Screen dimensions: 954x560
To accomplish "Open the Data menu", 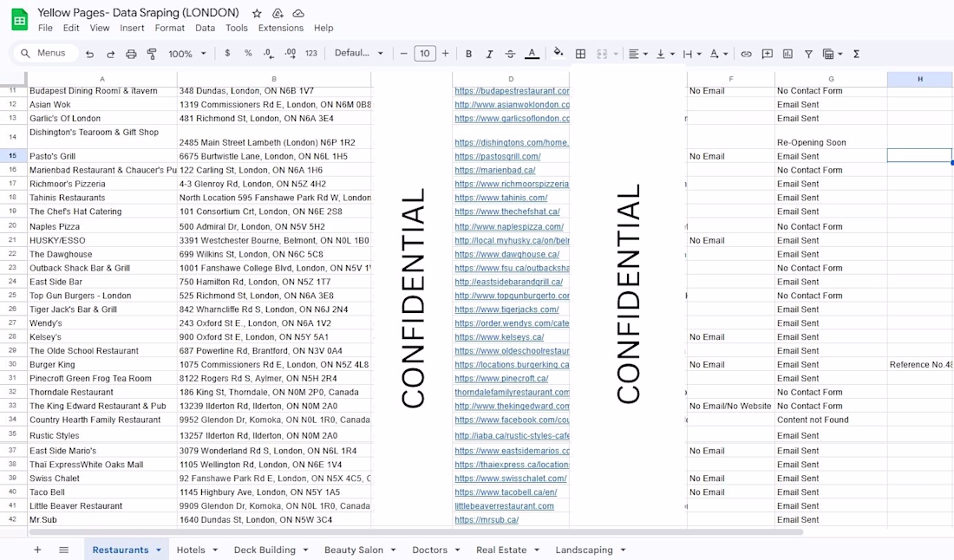I will (205, 28).
